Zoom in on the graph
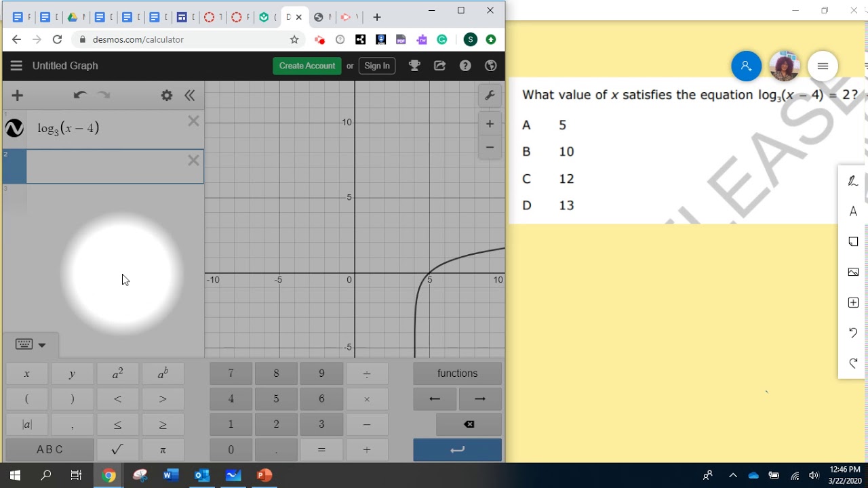Screen dimensions: 868x488 pos(490,124)
